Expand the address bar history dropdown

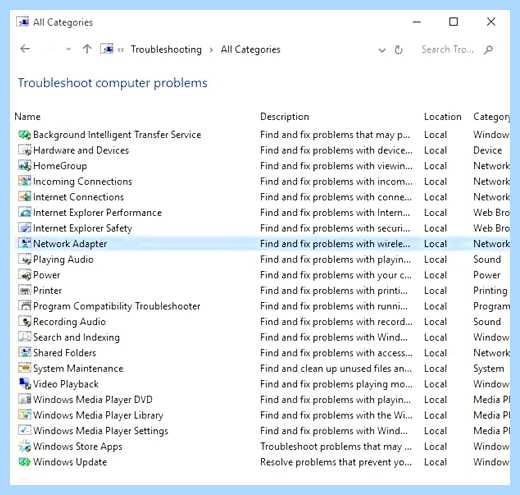click(382, 50)
